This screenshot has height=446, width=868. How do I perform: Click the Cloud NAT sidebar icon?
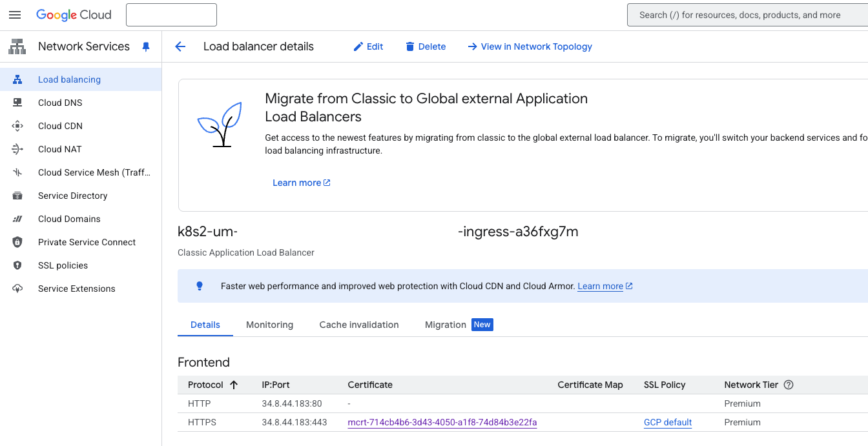(17, 149)
